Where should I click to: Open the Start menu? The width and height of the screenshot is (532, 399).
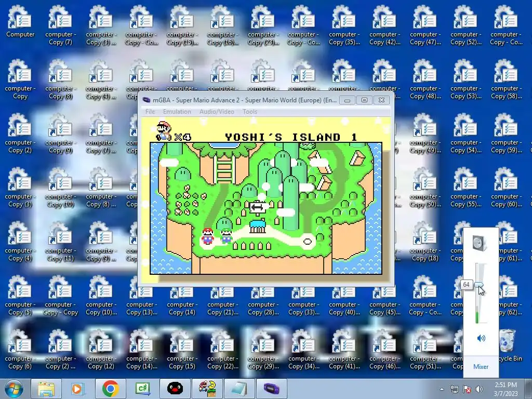pos(14,389)
